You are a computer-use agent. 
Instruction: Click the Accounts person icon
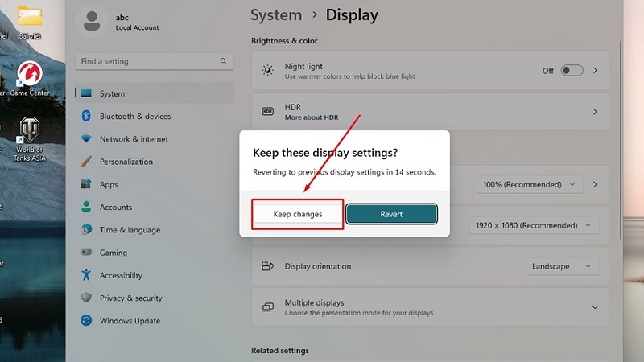pos(86,207)
